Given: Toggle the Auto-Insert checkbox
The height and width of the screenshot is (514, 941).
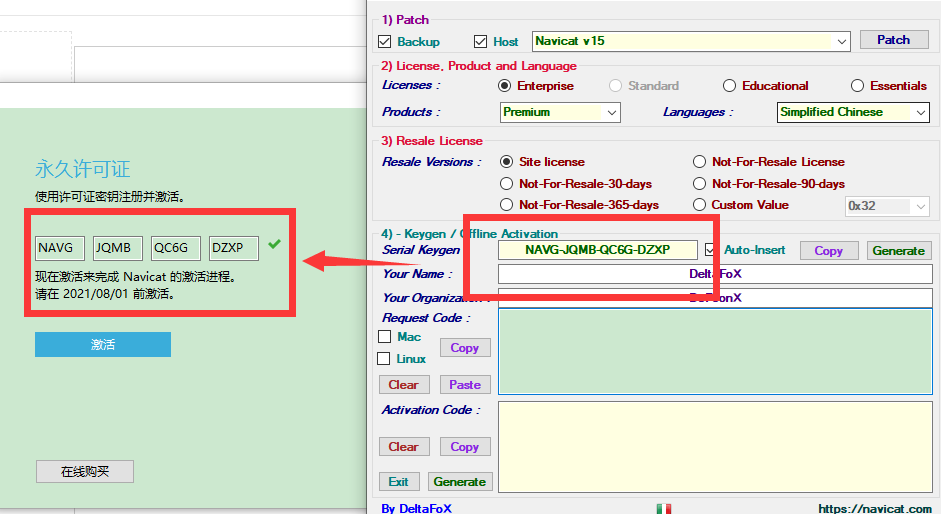Looking at the screenshot, I should (x=711, y=250).
